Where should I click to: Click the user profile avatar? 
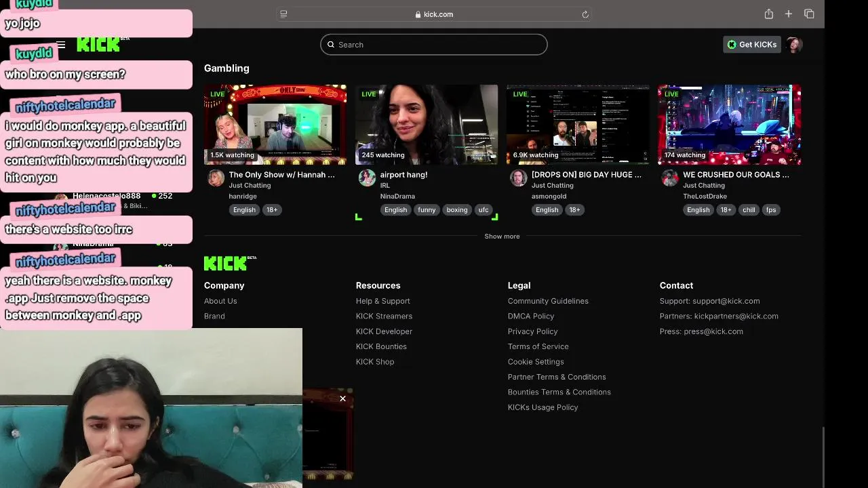794,45
